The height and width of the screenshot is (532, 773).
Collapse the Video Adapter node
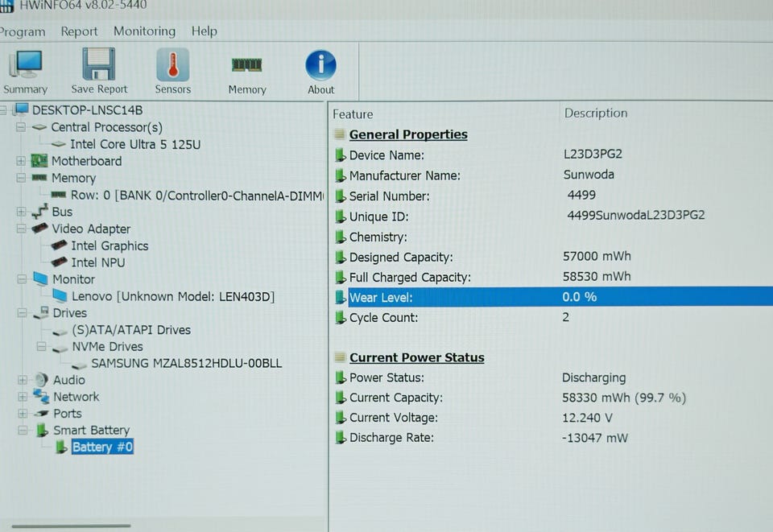(21, 228)
